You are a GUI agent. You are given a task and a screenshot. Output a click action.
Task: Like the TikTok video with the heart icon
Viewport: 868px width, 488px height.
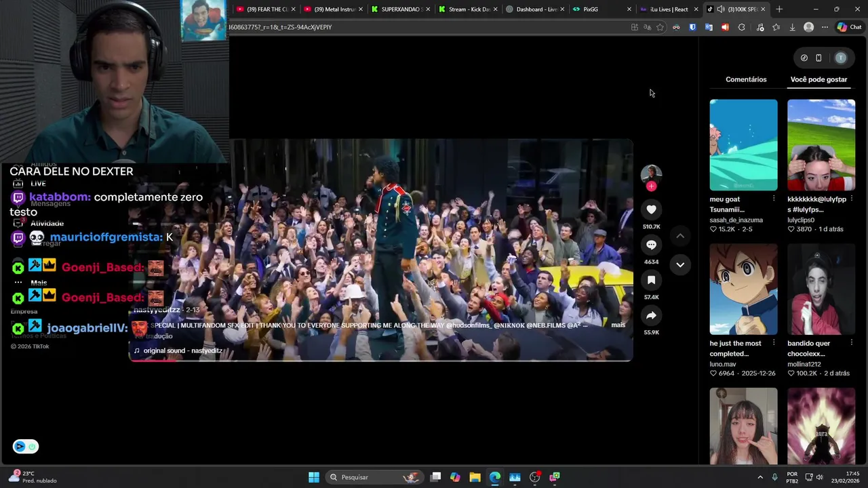(651, 209)
